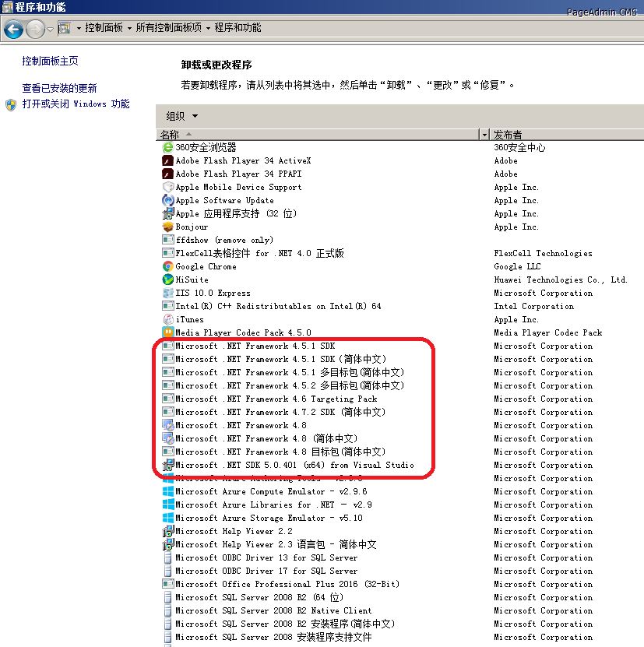Click the 程序和功能 title bar icon

[8, 7]
